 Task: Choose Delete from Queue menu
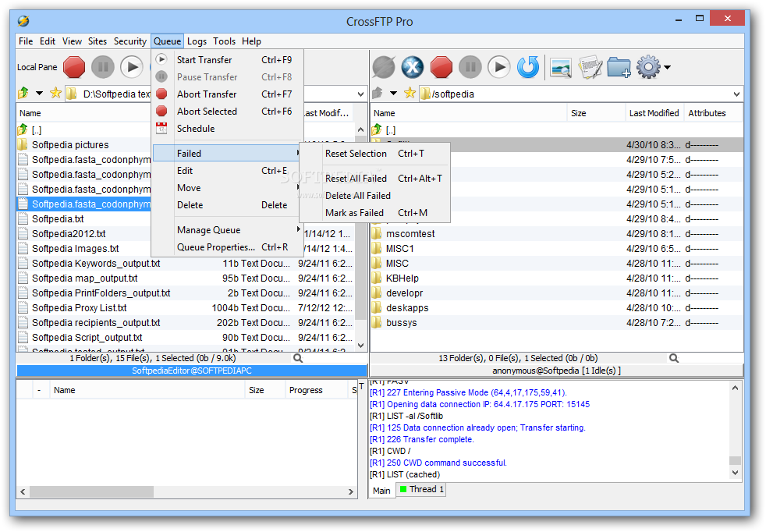pyautogui.click(x=225, y=204)
